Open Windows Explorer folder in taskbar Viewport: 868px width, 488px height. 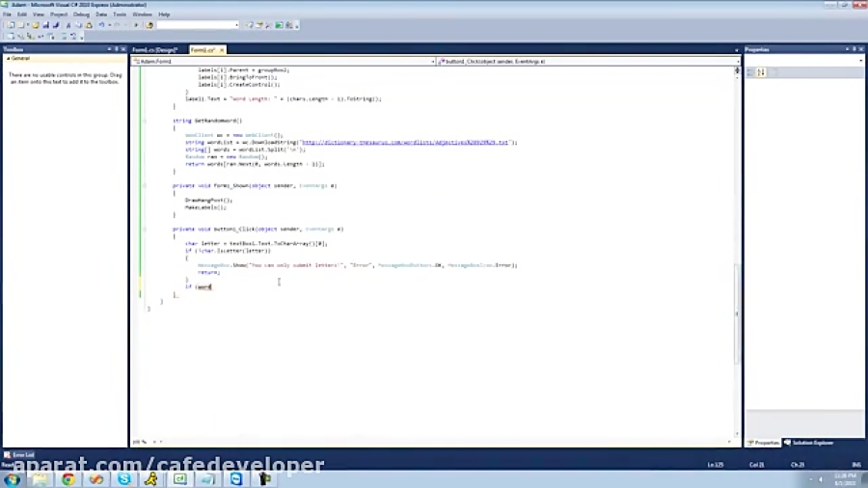pos(40,479)
